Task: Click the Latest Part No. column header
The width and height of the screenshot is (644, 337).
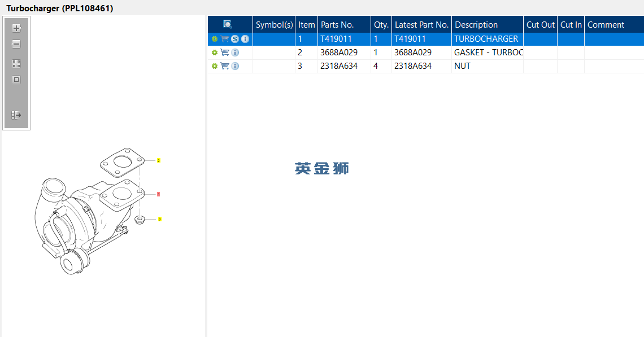Action: 422,25
